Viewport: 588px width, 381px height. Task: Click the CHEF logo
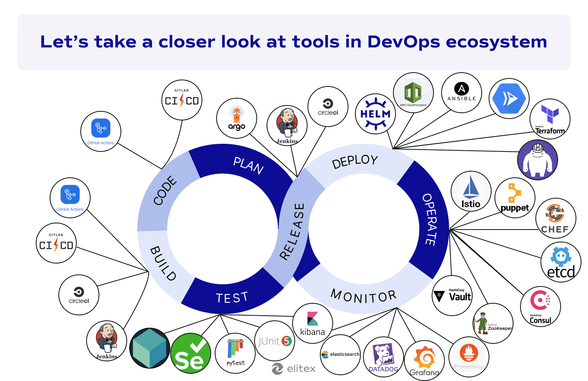pos(556,218)
